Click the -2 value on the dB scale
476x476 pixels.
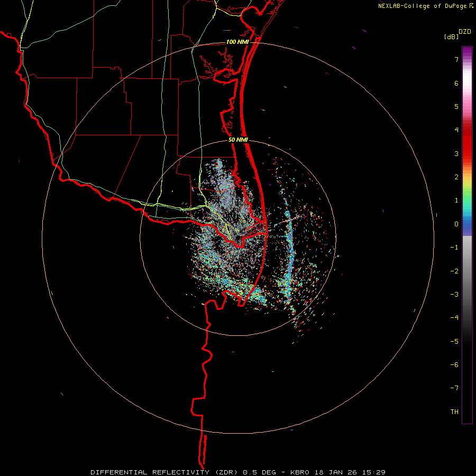[x=454, y=271]
